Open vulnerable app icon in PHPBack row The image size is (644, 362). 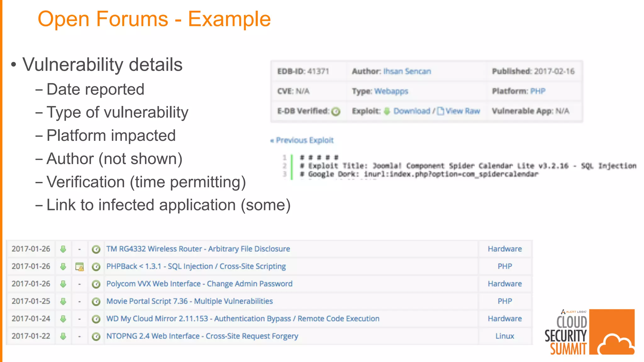coord(80,267)
